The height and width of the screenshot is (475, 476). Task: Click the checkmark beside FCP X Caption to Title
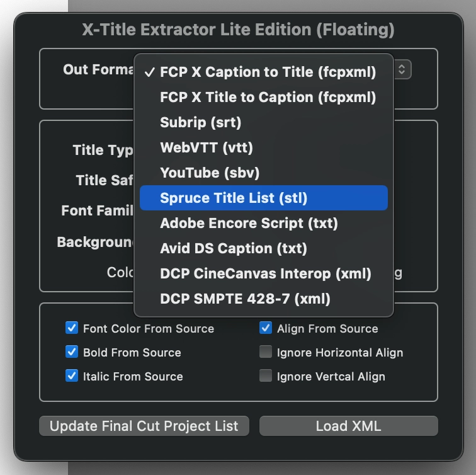(x=150, y=72)
